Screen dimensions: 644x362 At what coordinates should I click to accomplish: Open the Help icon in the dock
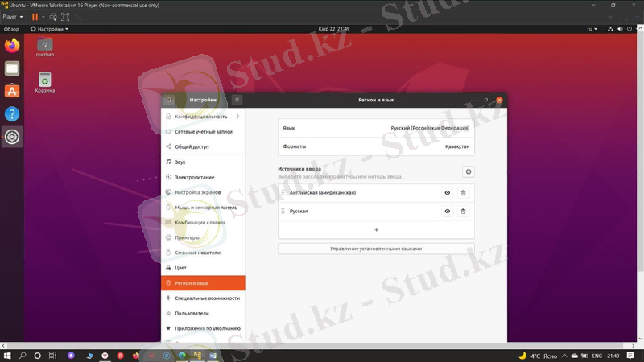(12, 114)
